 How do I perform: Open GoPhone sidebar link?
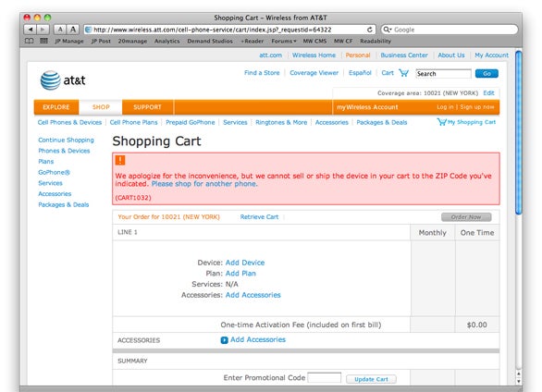coord(54,172)
